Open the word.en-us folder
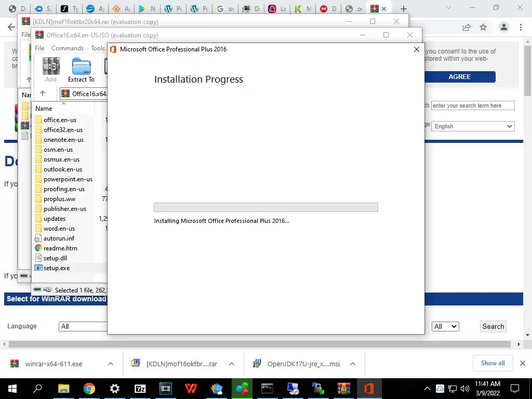 [59, 229]
